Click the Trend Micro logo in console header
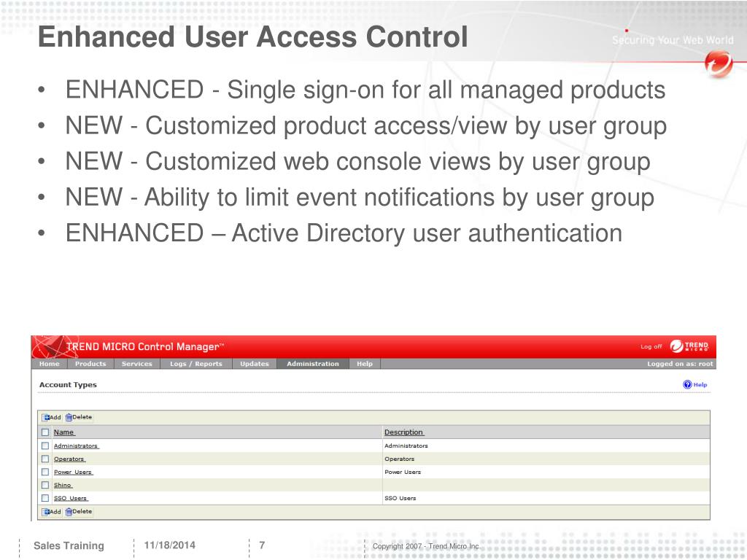Viewport: 747px width, 560px height. coord(689,346)
